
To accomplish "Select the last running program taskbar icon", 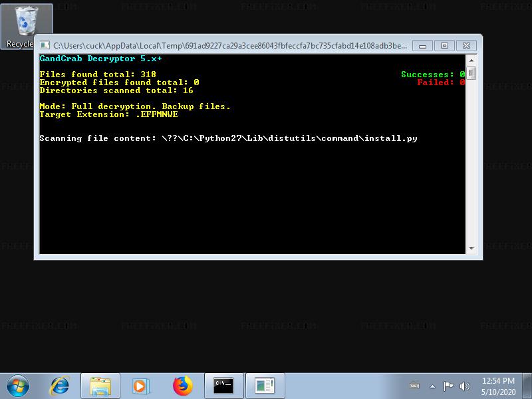I will click(265, 386).
